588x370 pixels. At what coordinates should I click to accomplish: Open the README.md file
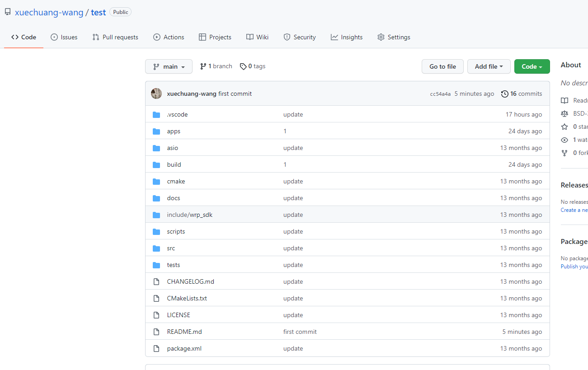pos(184,332)
